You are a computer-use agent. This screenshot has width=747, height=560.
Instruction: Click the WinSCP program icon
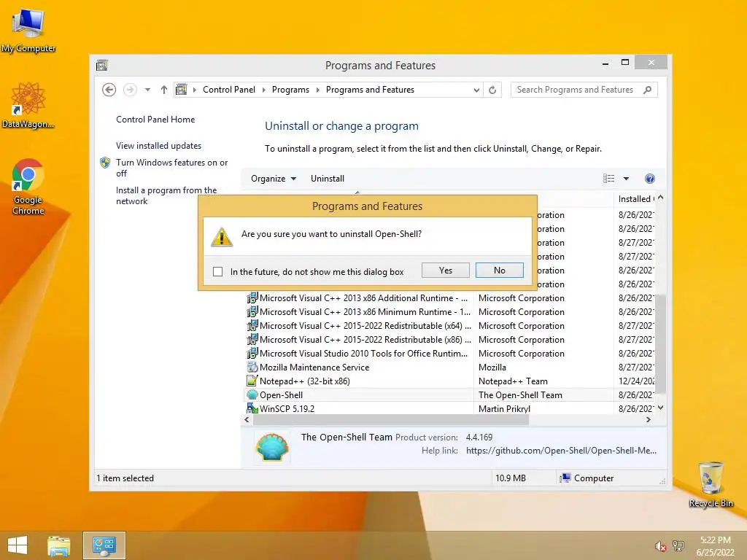[252, 408]
